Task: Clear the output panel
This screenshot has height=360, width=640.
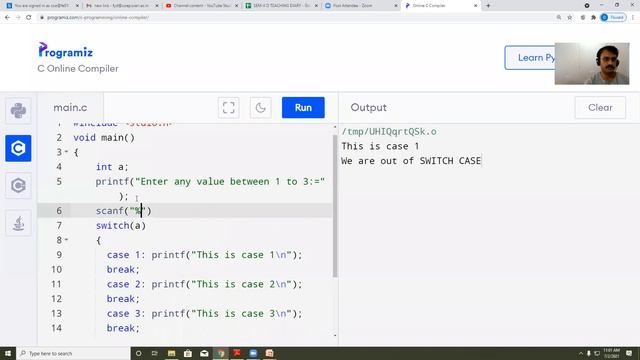Action: pyautogui.click(x=600, y=108)
